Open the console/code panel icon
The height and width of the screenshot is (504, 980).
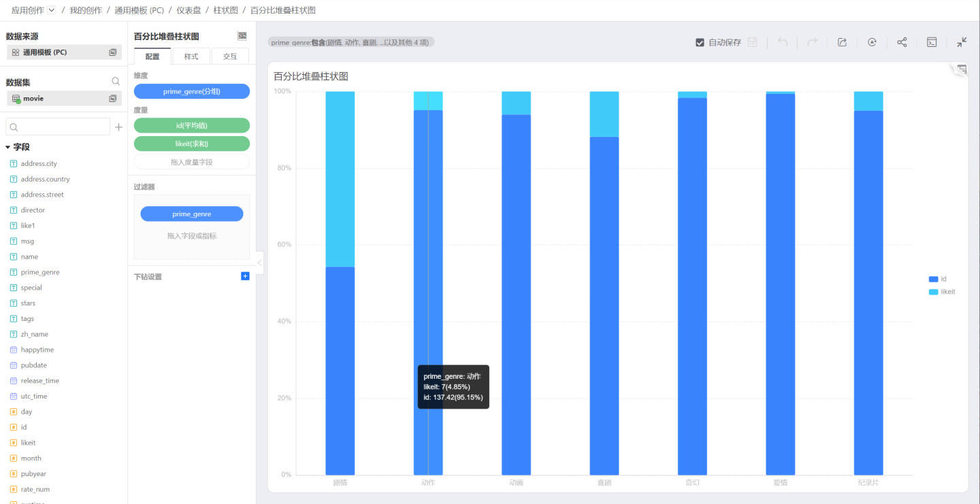(x=932, y=42)
